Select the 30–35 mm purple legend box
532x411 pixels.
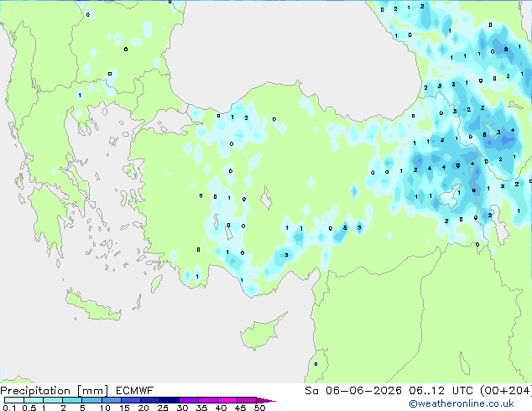[x=188, y=400]
